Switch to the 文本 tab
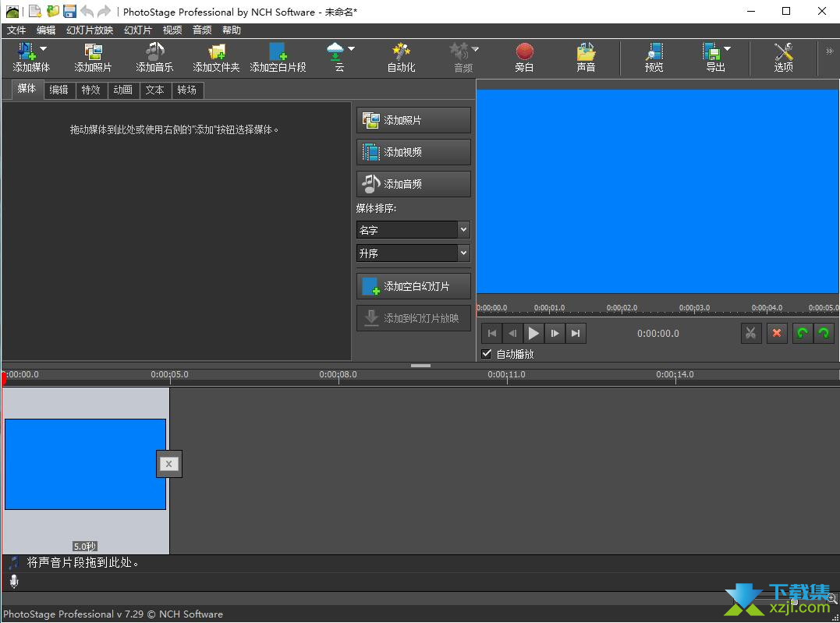Viewport: 840px width, 623px height. click(x=155, y=90)
